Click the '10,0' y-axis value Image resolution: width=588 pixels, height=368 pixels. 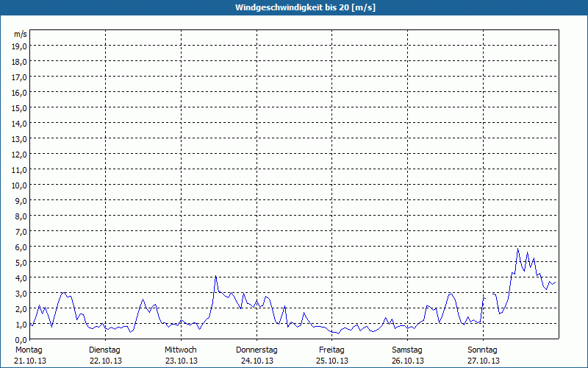(x=19, y=185)
